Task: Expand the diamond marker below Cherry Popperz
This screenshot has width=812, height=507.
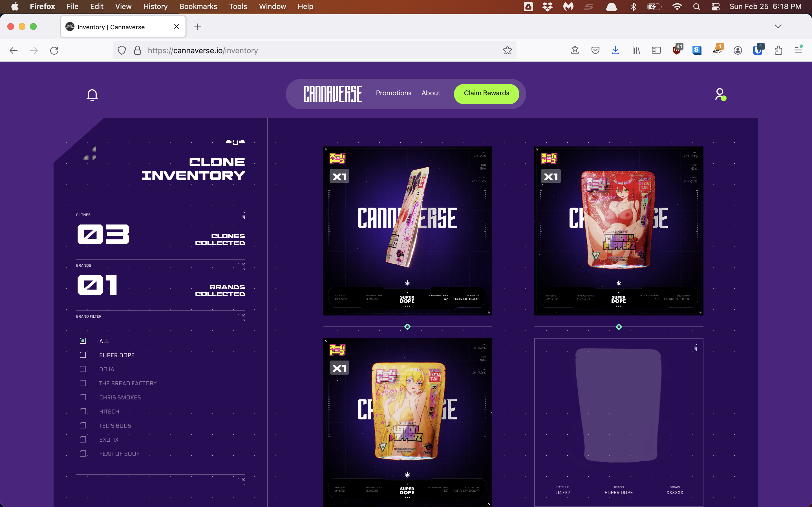Action: [619, 327]
